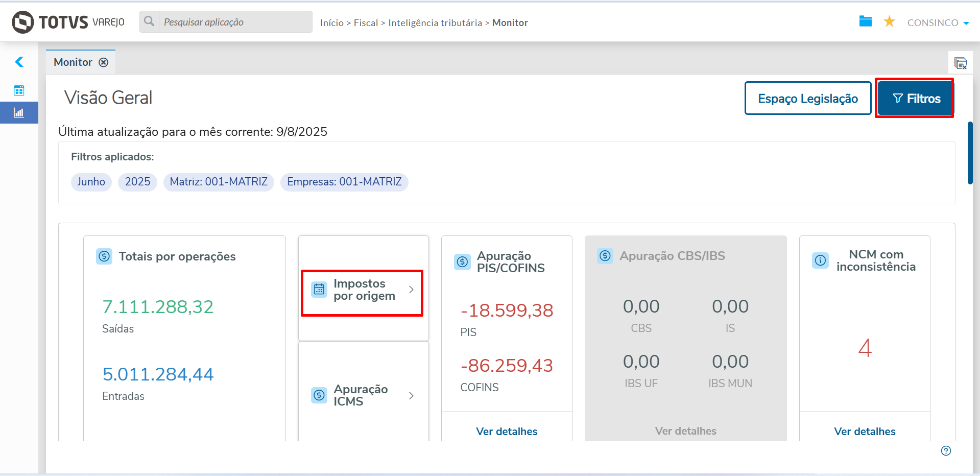Open Ver detalhes under Apuração PIS/COFINS
The width and height of the screenshot is (980, 476).
pyautogui.click(x=507, y=432)
